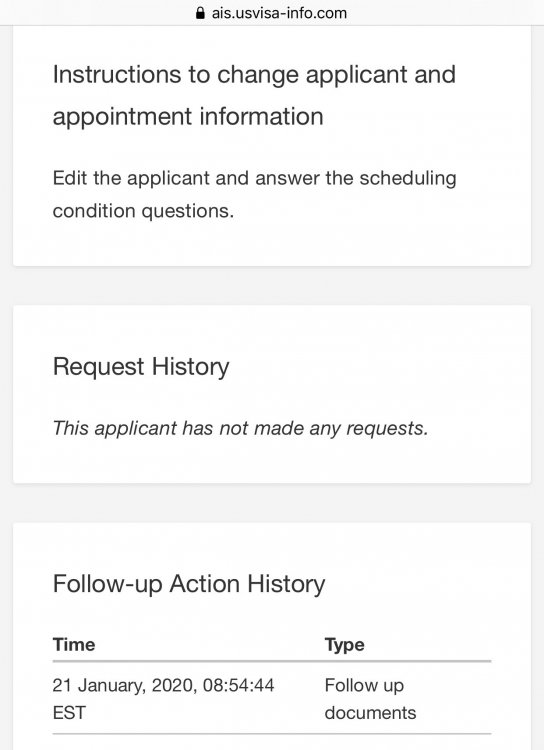
Task: Click the 'appointment information' heading line
Action: click(188, 117)
